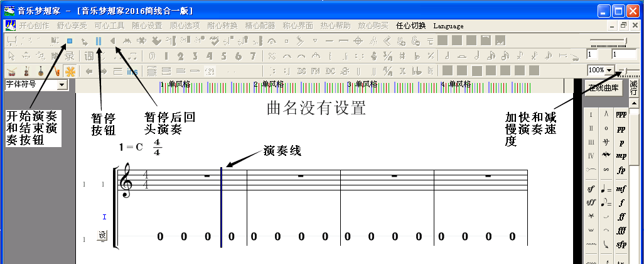Viewport: 644px width, 264px height.
Task: Select the mf dynamic marking
Action: point(621,189)
